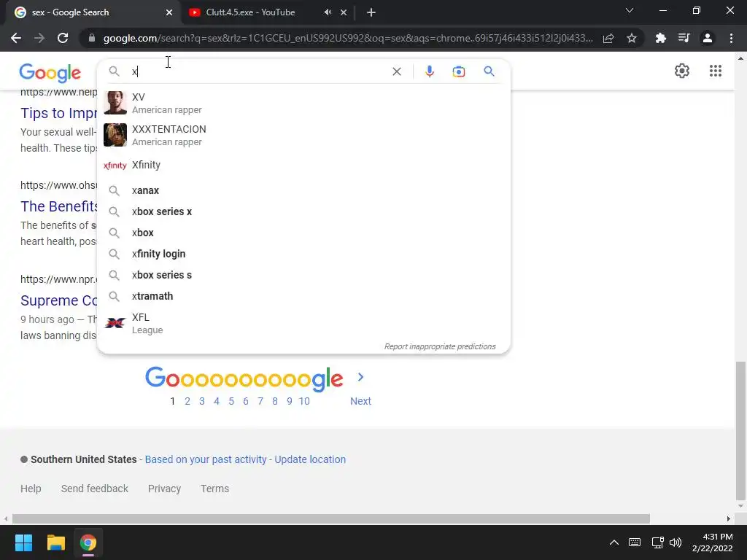Image resolution: width=747 pixels, height=560 pixels.
Task: Click the scrollbar's right arrow button
Action: (x=729, y=518)
